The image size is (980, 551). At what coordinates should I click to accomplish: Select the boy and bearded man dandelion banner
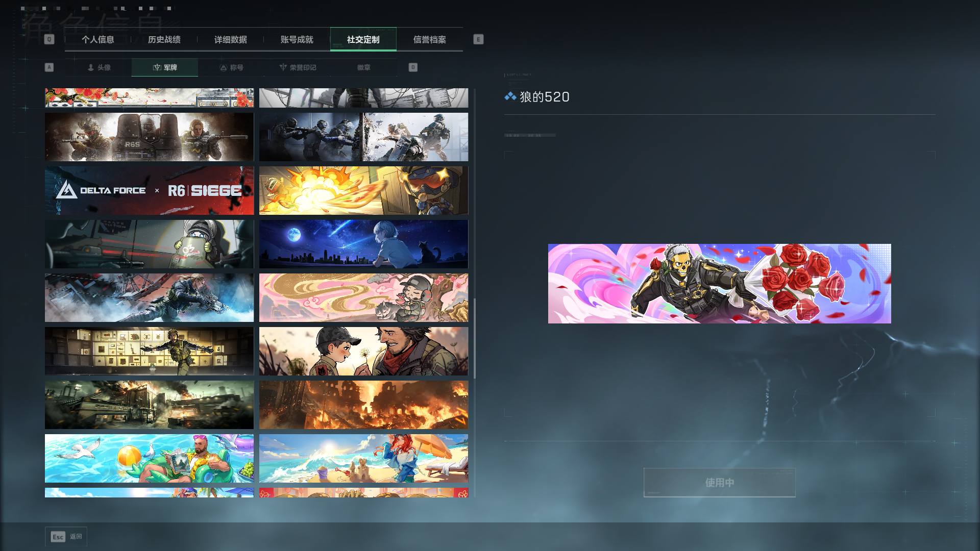pos(363,351)
